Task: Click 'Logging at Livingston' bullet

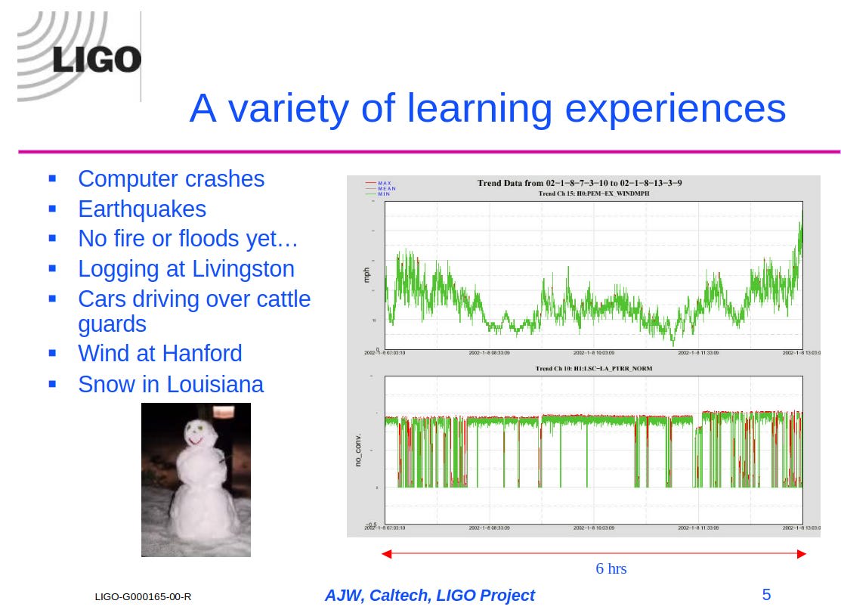Action: (x=186, y=269)
